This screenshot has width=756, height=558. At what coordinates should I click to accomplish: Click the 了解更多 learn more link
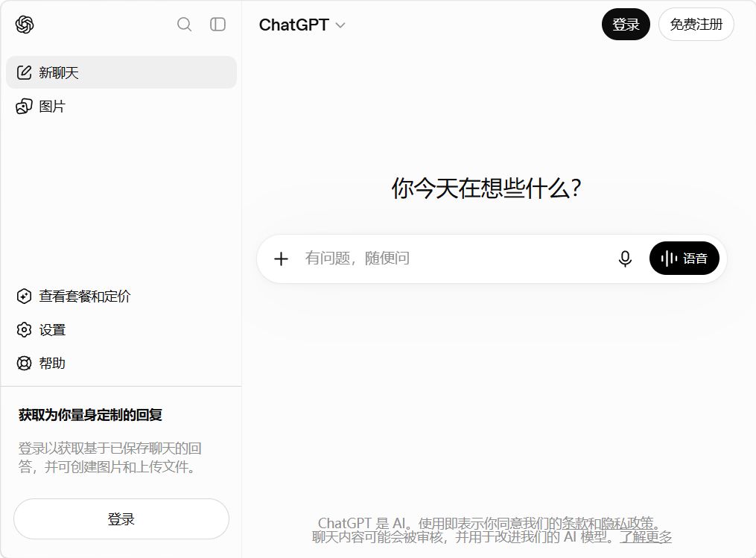tap(646, 537)
